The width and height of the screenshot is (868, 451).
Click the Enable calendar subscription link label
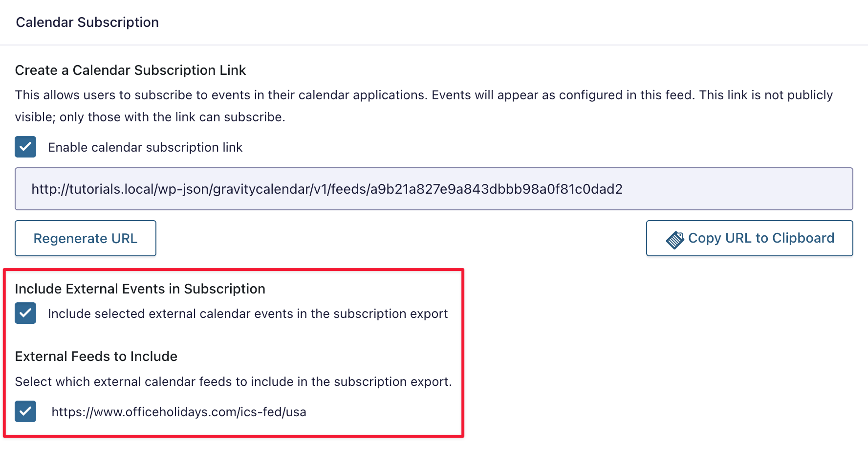[145, 147]
